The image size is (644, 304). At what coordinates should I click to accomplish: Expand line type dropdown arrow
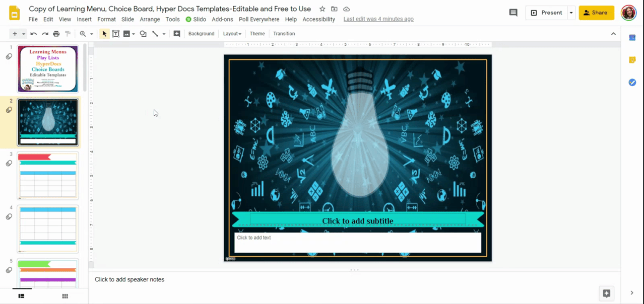pos(164,34)
